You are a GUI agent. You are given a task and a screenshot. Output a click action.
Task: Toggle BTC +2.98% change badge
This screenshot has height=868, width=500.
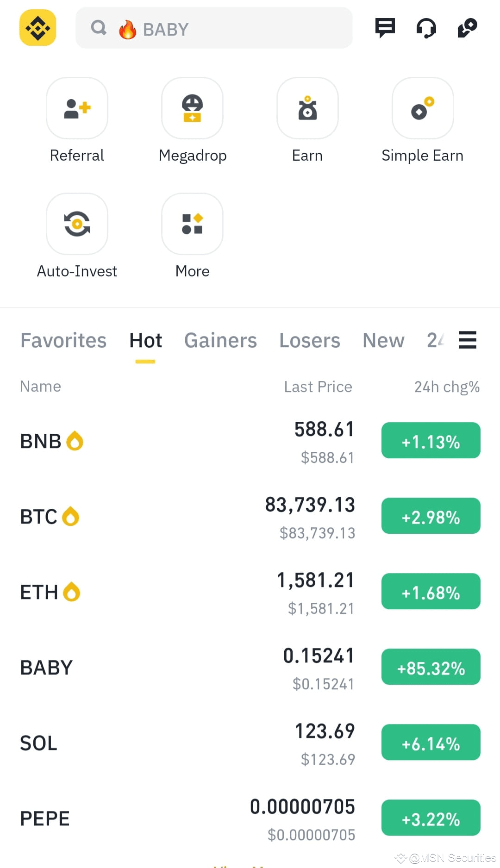pos(431,516)
